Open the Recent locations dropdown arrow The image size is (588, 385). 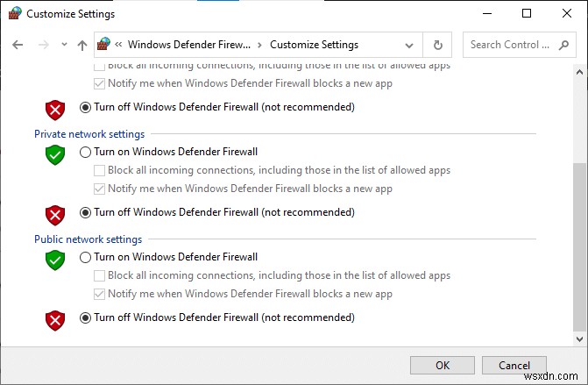point(64,45)
